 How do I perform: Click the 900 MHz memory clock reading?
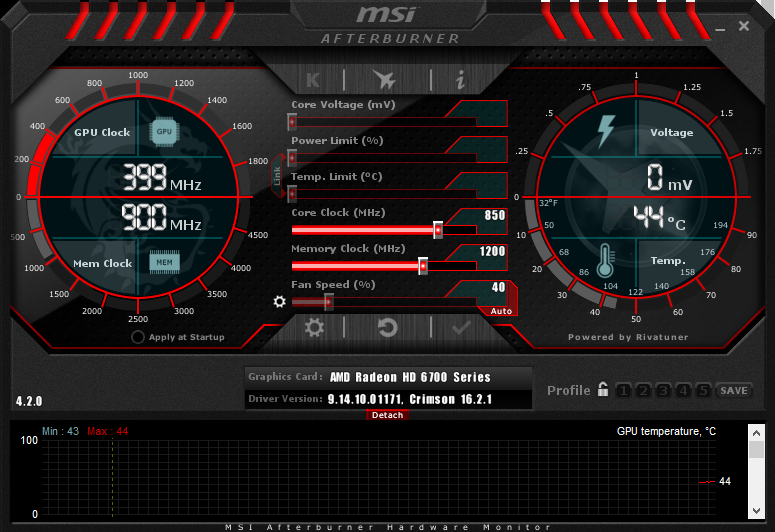[x=162, y=217]
